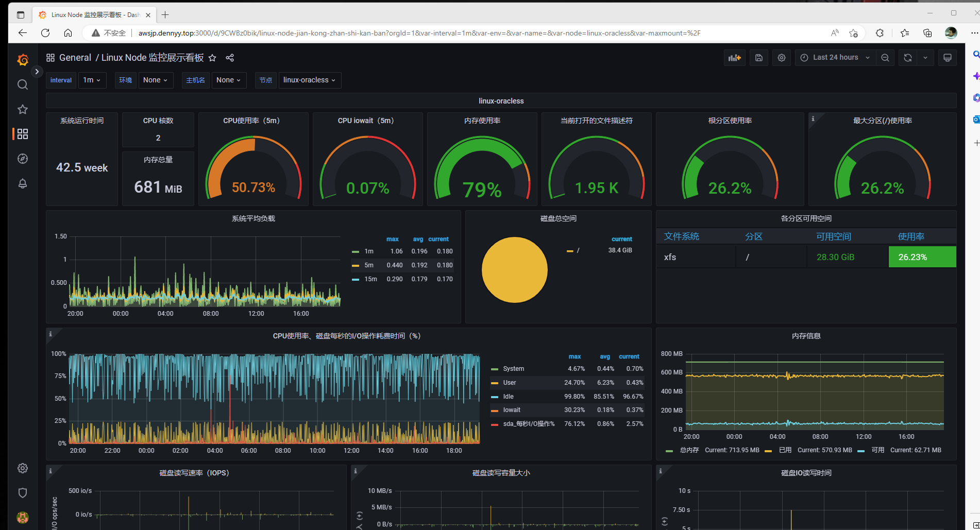Expand the sidebar with the chevron toggle
The width and height of the screenshot is (980, 530).
coord(37,72)
